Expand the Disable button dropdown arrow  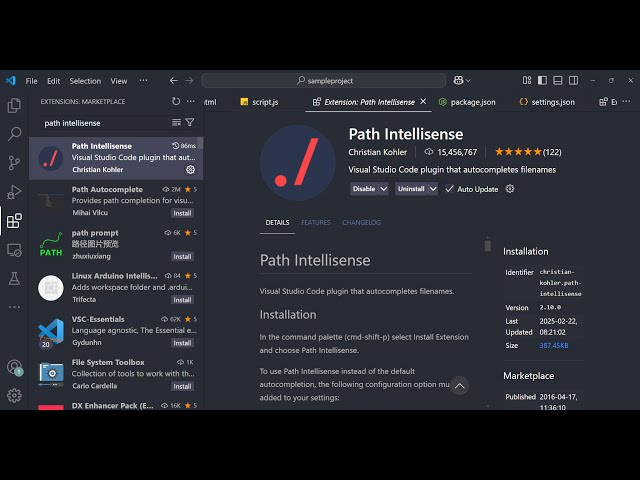383,189
